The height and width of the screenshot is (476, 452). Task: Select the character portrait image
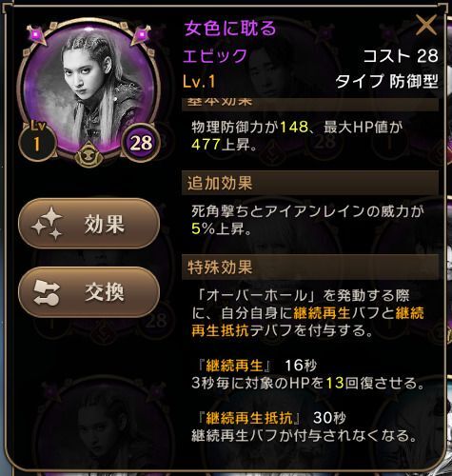(x=88, y=92)
